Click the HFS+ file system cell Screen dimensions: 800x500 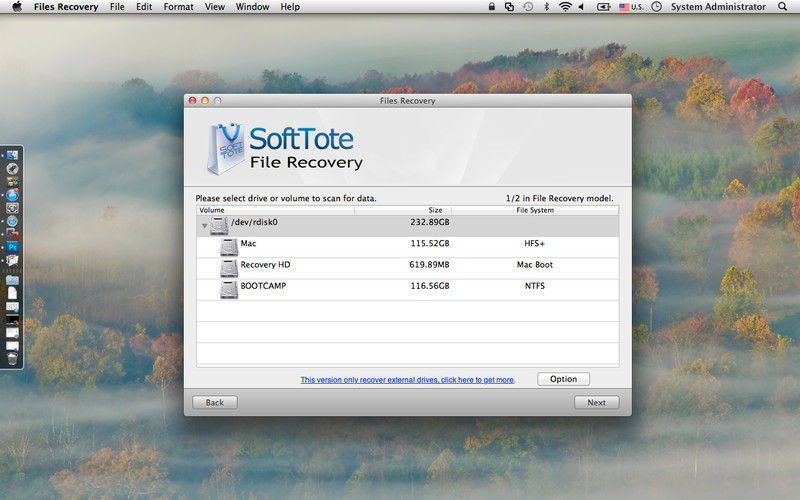(x=534, y=244)
